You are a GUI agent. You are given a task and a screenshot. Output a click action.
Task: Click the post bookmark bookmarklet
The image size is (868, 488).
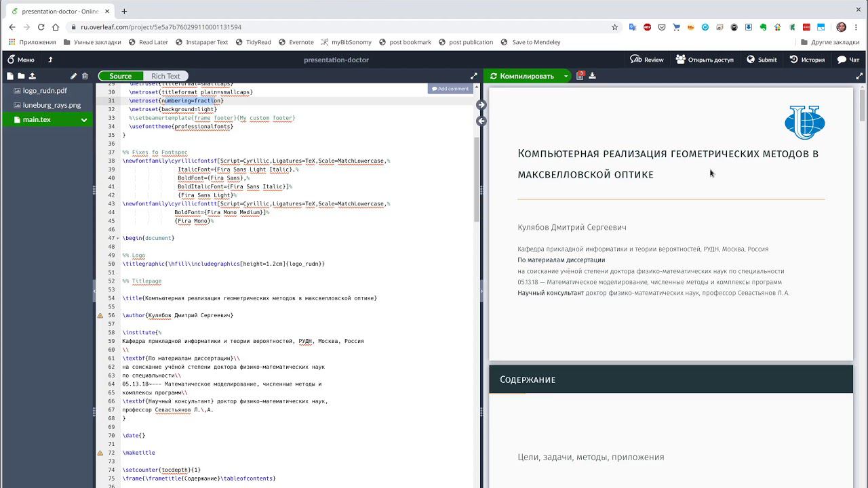click(405, 42)
